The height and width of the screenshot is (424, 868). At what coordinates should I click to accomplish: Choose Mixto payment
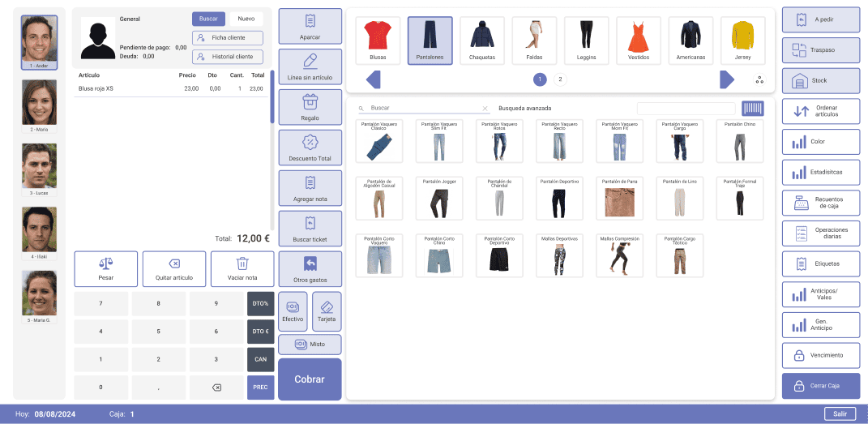pos(310,344)
